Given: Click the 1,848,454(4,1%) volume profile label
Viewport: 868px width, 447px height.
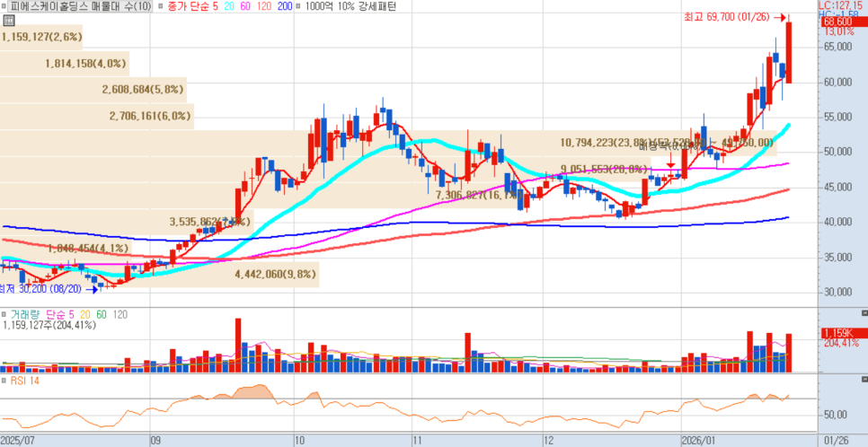Looking at the screenshot, I should (x=88, y=248).
